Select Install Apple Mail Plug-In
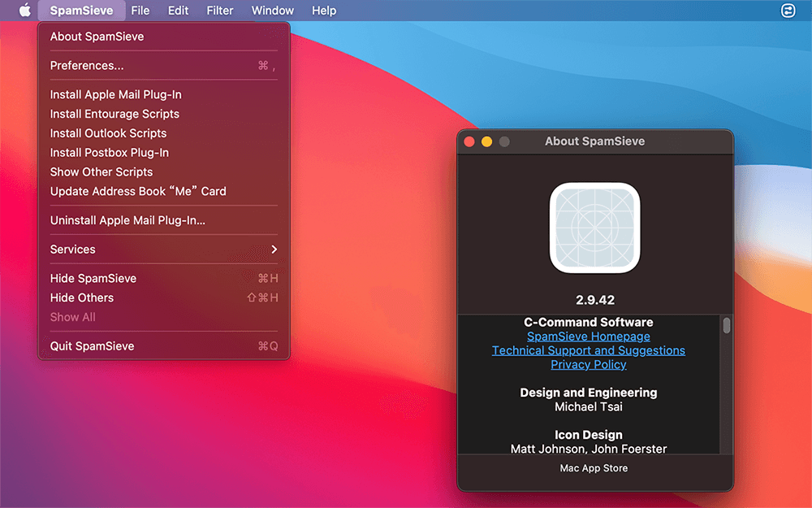 pyautogui.click(x=164, y=94)
